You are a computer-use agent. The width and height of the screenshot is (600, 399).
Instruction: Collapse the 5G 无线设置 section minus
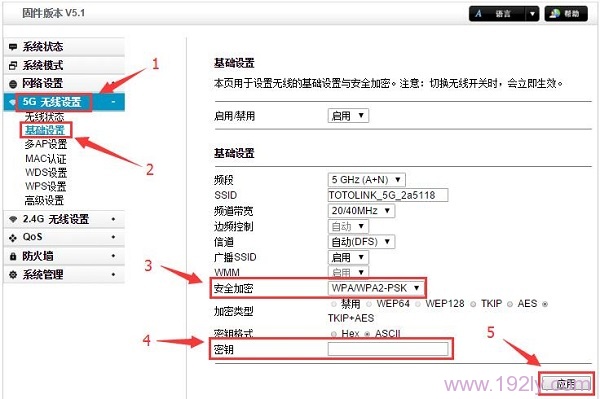[x=113, y=102]
